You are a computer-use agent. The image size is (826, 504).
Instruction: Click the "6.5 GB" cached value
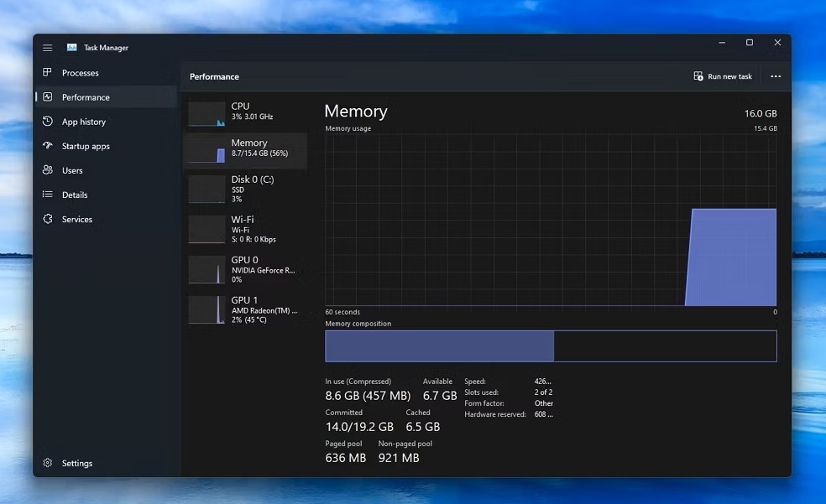(422, 427)
